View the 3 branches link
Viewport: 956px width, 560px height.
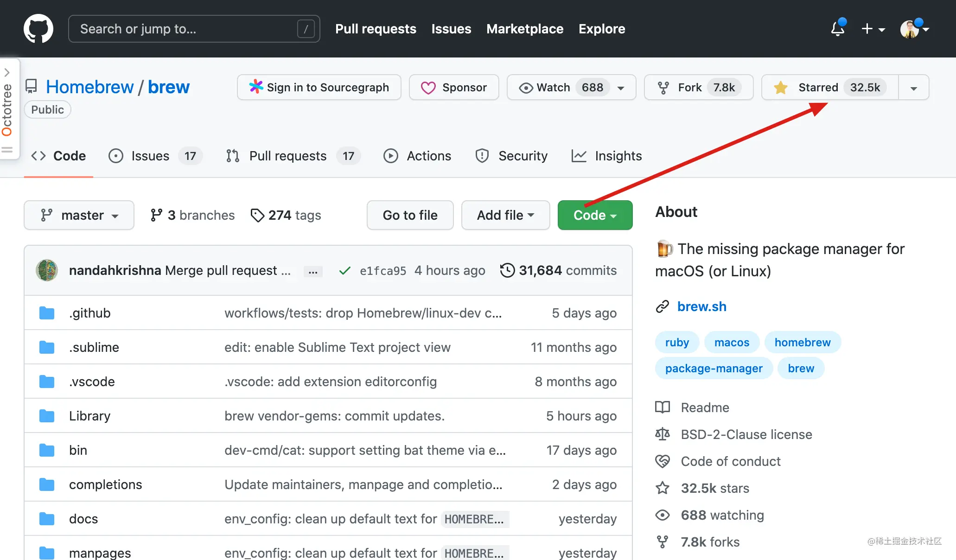192,215
